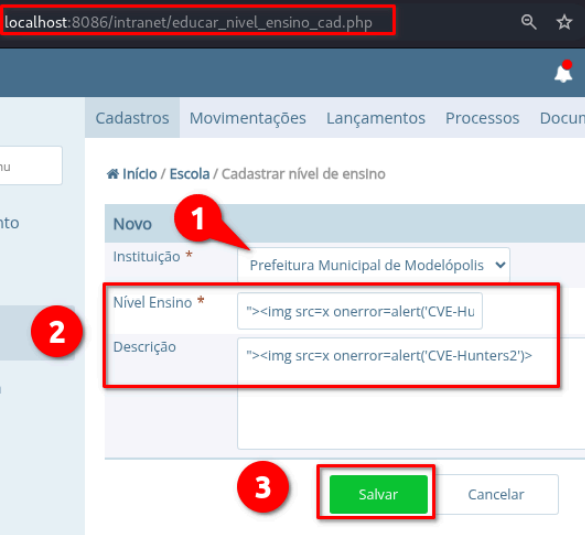Select the Processos menu item

(x=482, y=118)
